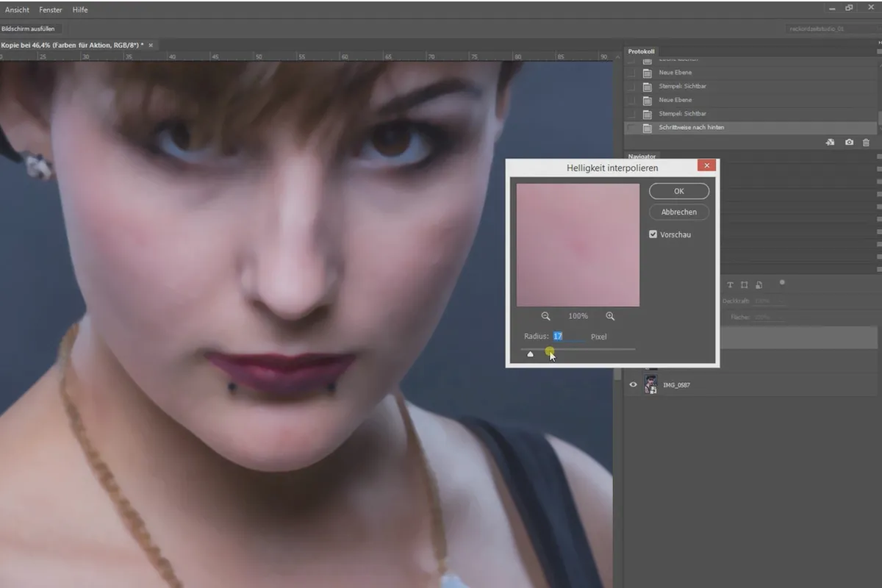Create new document from current history state

(830, 143)
